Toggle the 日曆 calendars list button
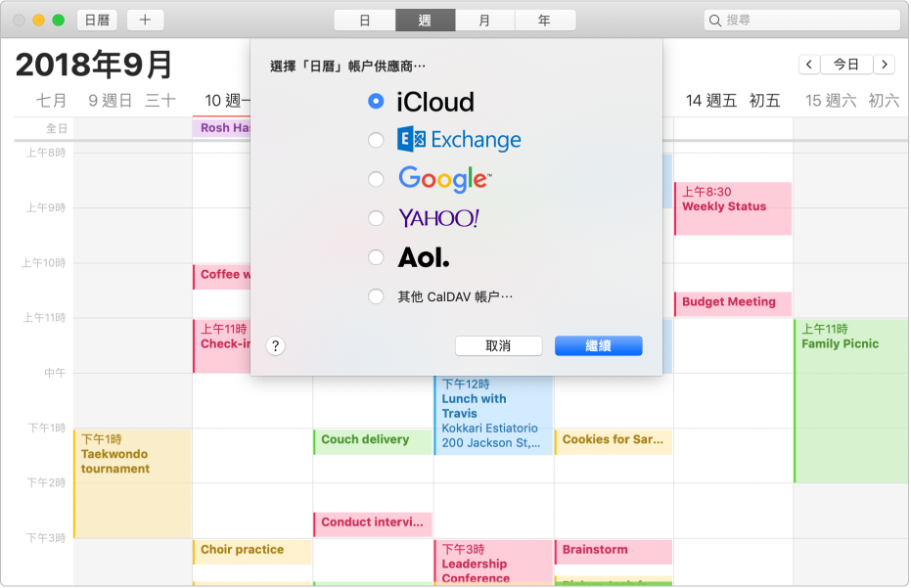 point(97,21)
